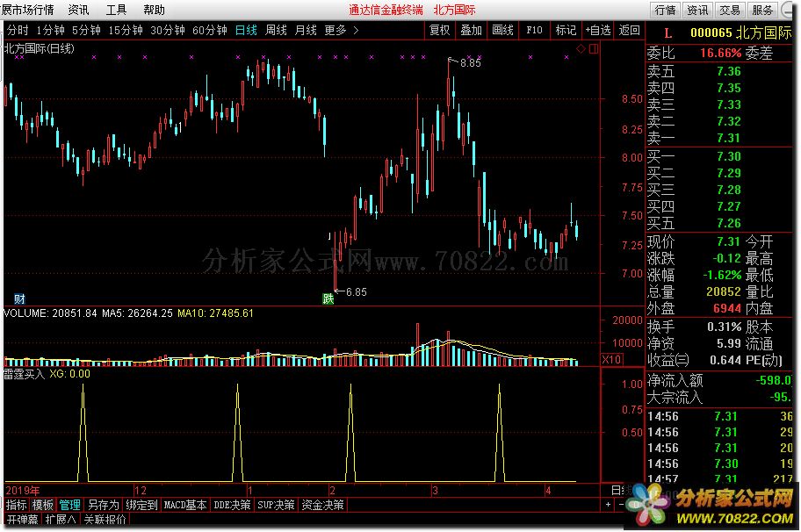Click the chevron after 更多
This screenshot has height=532, width=801.
(356, 31)
